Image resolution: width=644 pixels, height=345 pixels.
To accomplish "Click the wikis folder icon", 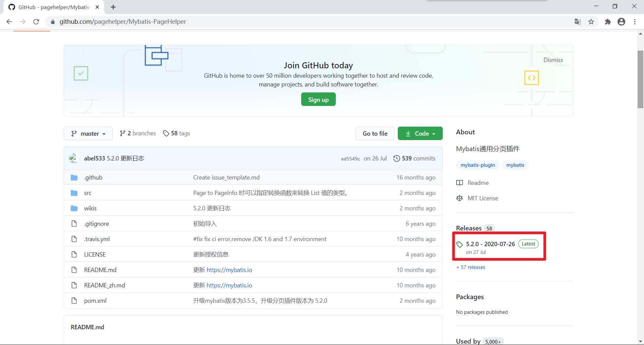I will [74, 208].
